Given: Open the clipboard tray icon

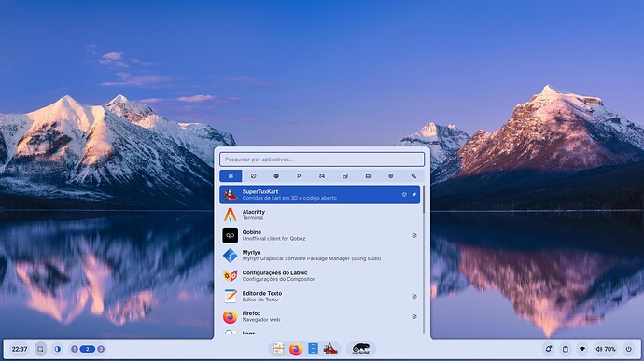Looking at the screenshot, I should (566, 349).
